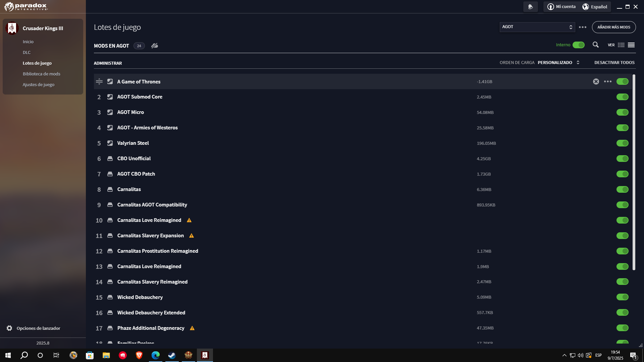Click warning icon on Carnalitas Slavery Expansion
Viewport: 644px width, 362px height.
click(x=192, y=236)
